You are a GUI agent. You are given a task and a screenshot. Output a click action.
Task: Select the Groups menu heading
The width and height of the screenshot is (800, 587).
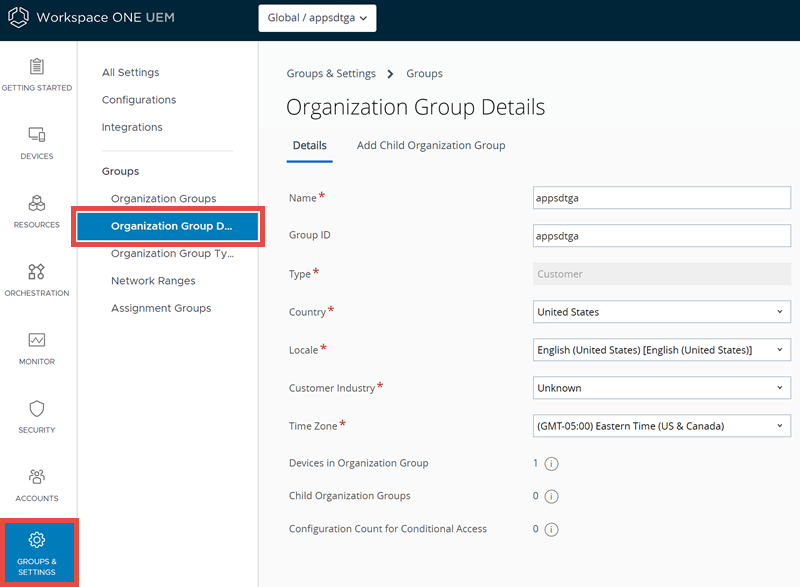pyautogui.click(x=120, y=171)
